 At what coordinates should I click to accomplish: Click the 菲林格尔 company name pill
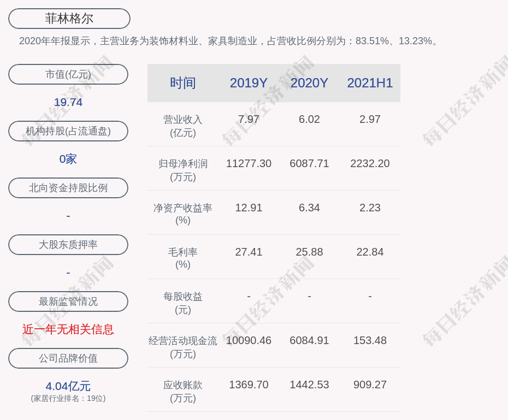pyautogui.click(x=69, y=19)
